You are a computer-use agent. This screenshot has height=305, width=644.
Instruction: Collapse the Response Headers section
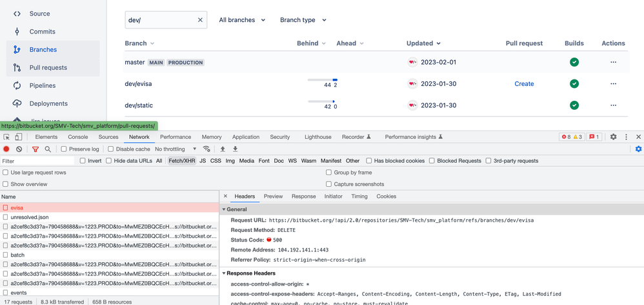coord(225,273)
